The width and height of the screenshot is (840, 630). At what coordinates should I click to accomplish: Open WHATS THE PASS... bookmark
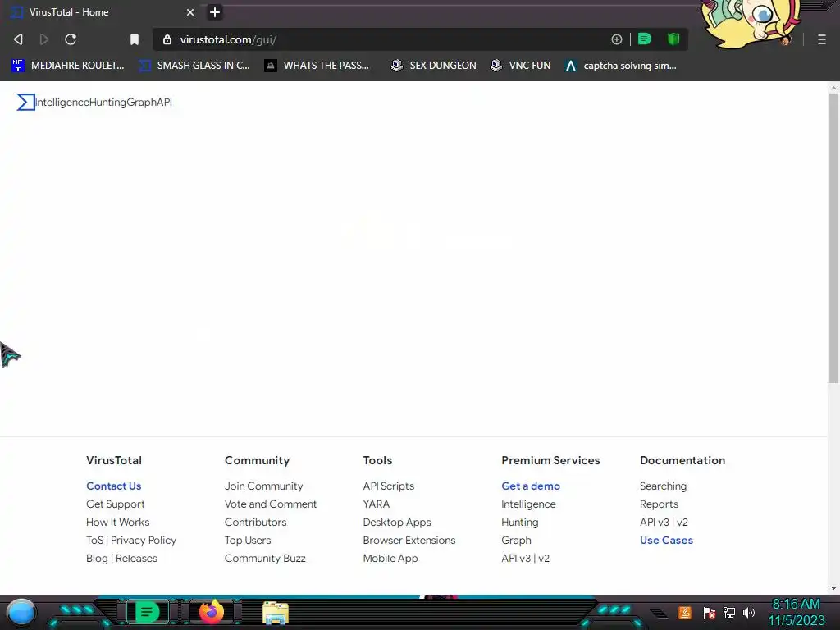pos(317,66)
